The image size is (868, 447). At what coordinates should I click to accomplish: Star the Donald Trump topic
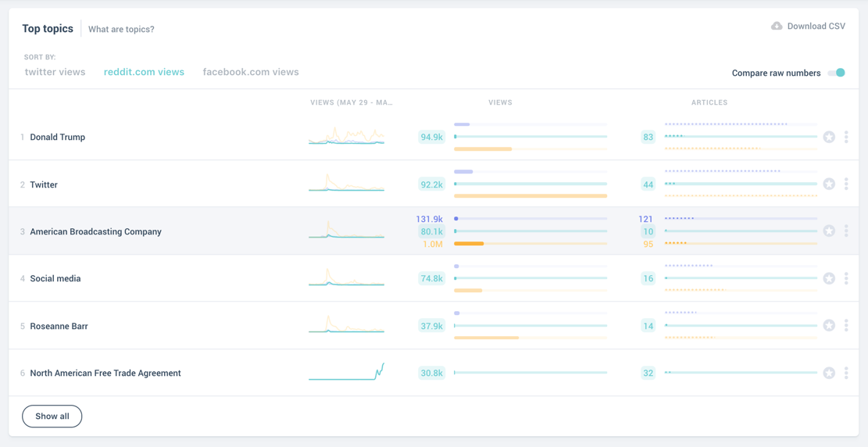pos(829,137)
